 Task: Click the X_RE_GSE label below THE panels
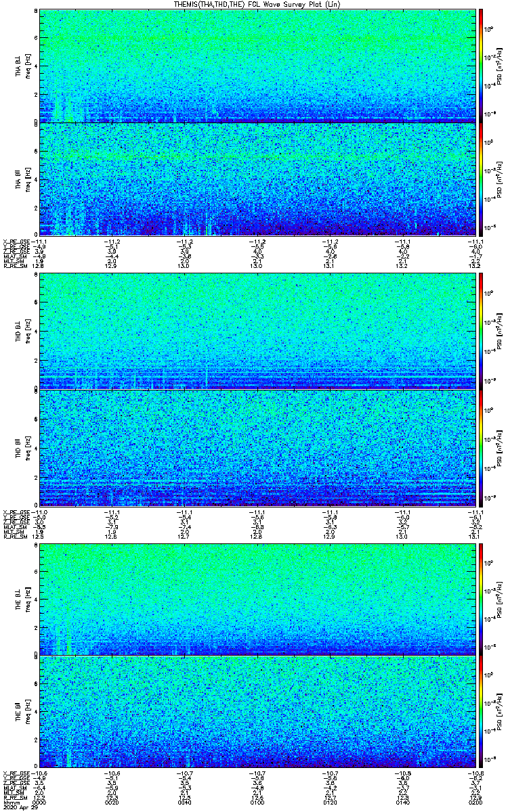coord(17,773)
